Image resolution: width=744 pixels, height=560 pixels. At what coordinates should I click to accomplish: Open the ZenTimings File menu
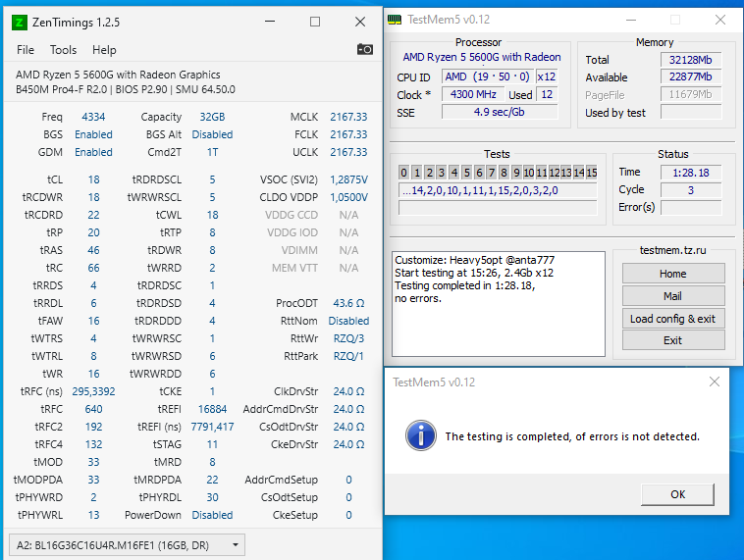[26, 50]
